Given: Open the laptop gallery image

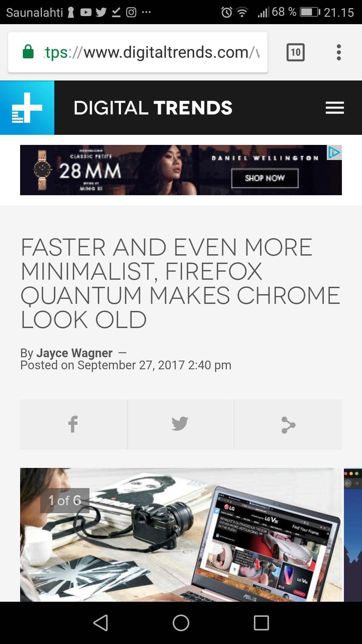Looking at the screenshot, I should click(181, 535).
